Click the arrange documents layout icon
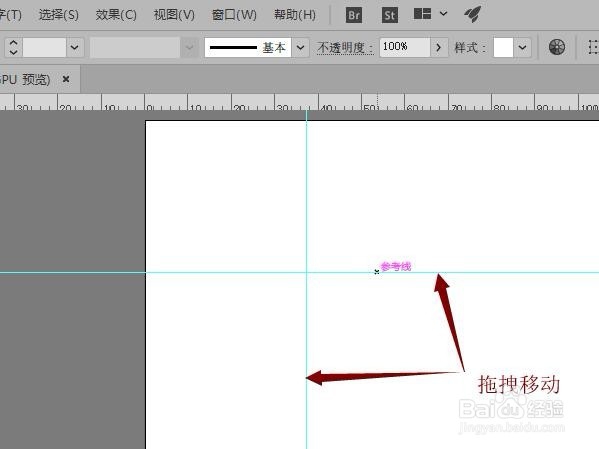599x449 pixels. (x=422, y=14)
